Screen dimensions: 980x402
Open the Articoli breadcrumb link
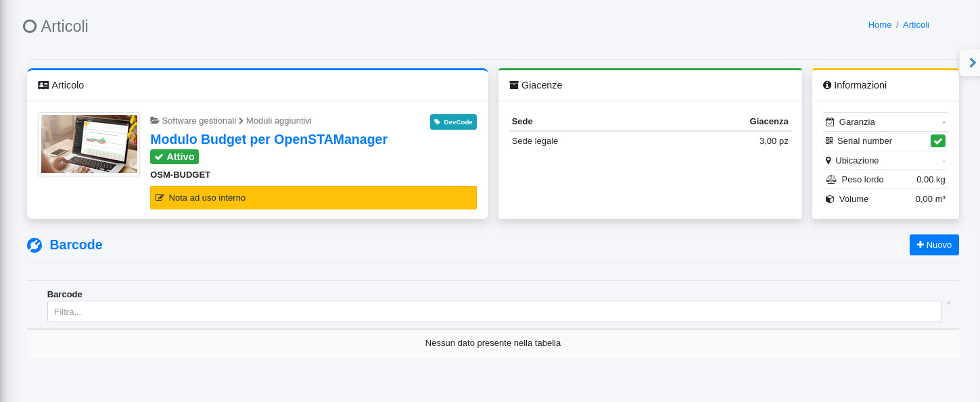click(916, 24)
